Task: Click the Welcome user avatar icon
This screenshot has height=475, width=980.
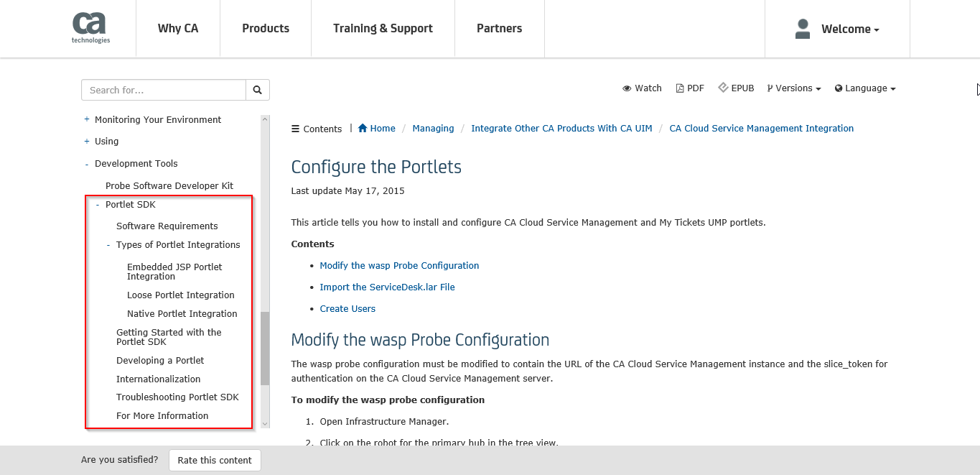Action: (803, 29)
